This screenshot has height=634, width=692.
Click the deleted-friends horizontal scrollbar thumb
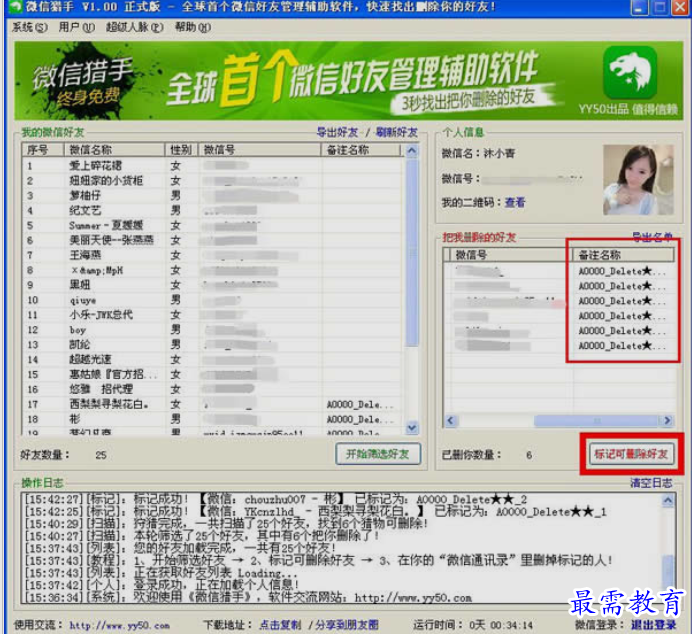[597, 420]
